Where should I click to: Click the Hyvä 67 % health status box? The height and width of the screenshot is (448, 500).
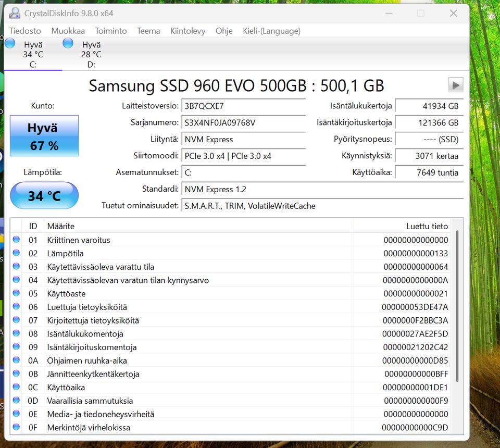(44, 136)
